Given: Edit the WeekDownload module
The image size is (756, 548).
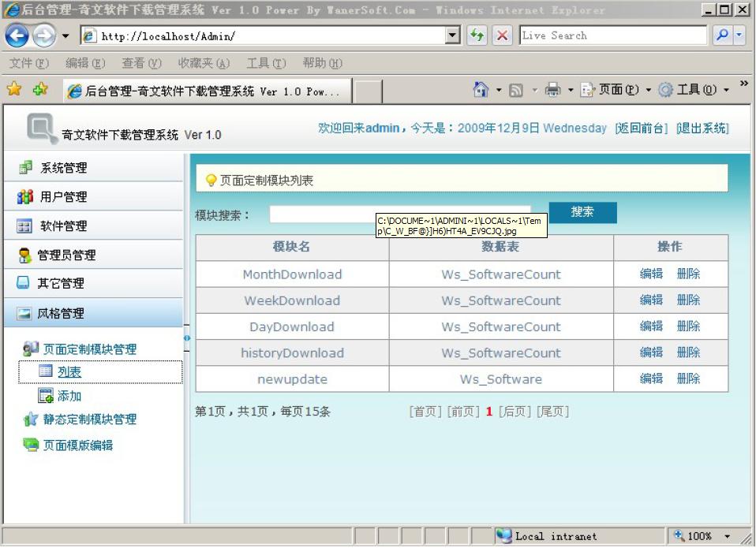Looking at the screenshot, I should click(651, 300).
